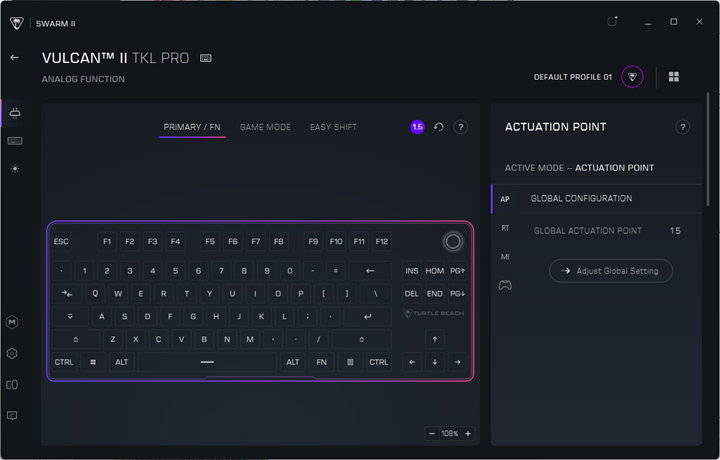Click the Default Profile 01 logo icon

click(632, 77)
